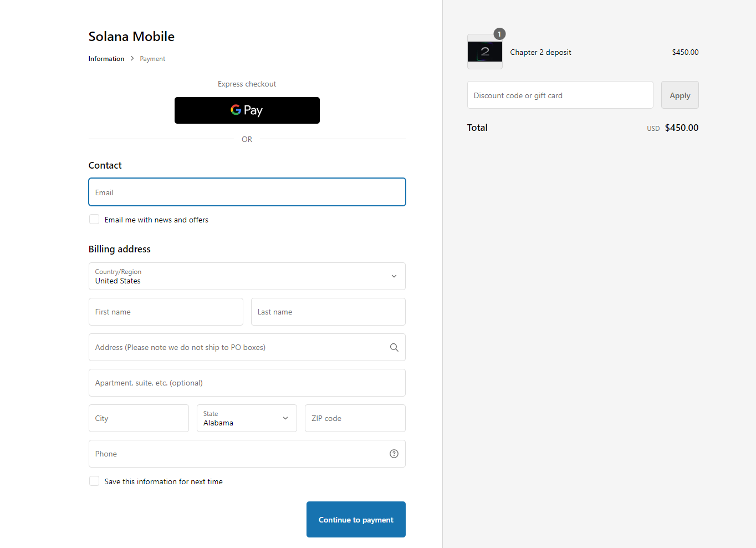
Task: Check Save this information for next time
Action: 94,481
